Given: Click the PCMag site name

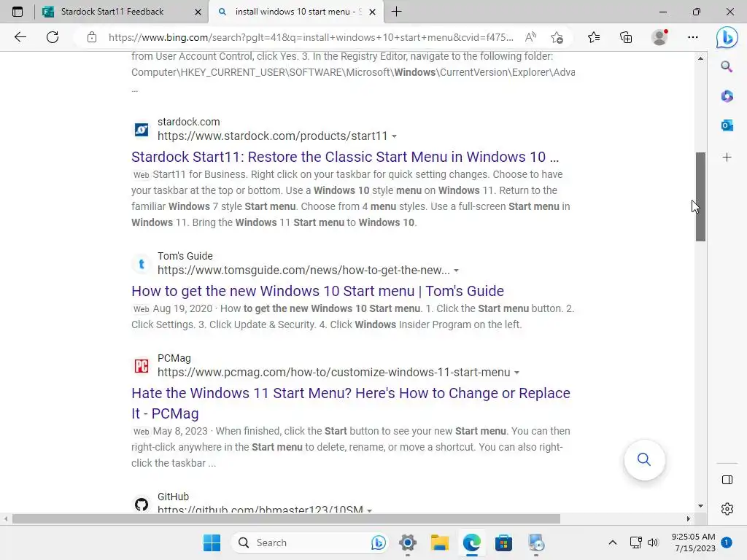Looking at the screenshot, I should point(174,358).
